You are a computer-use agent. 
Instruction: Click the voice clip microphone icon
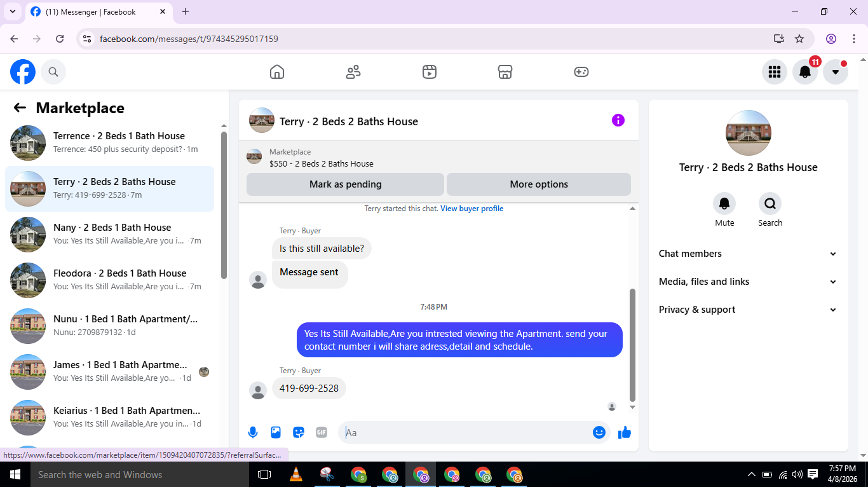[253, 432]
